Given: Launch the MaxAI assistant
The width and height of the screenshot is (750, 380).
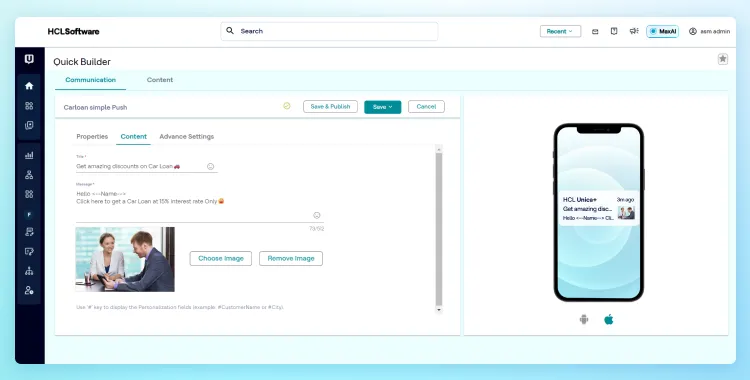Looking at the screenshot, I should (662, 32).
